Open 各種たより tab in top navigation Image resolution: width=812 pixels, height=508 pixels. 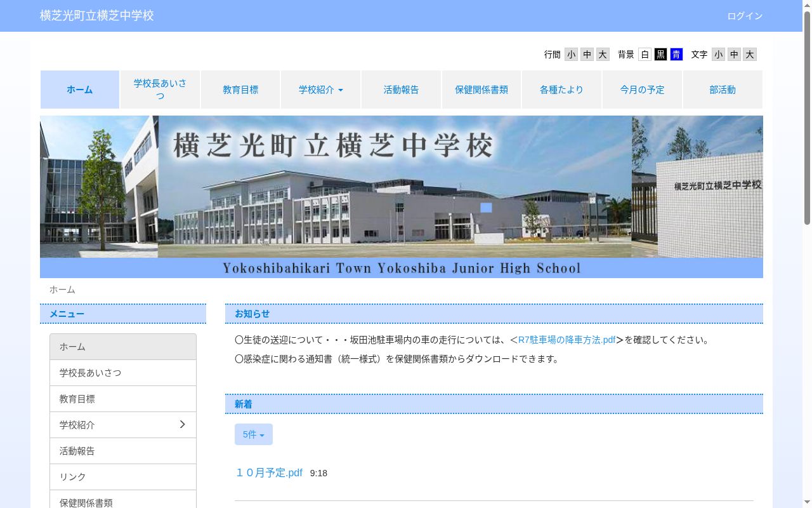(x=561, y=90)
